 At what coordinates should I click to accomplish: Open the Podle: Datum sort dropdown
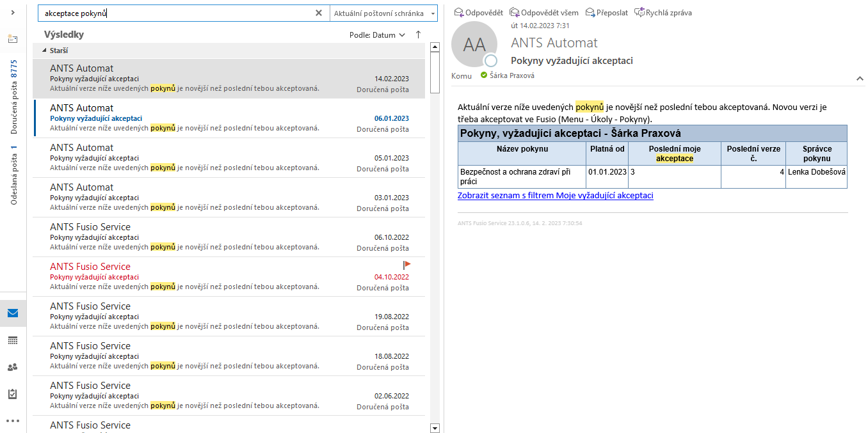[377, 35]
